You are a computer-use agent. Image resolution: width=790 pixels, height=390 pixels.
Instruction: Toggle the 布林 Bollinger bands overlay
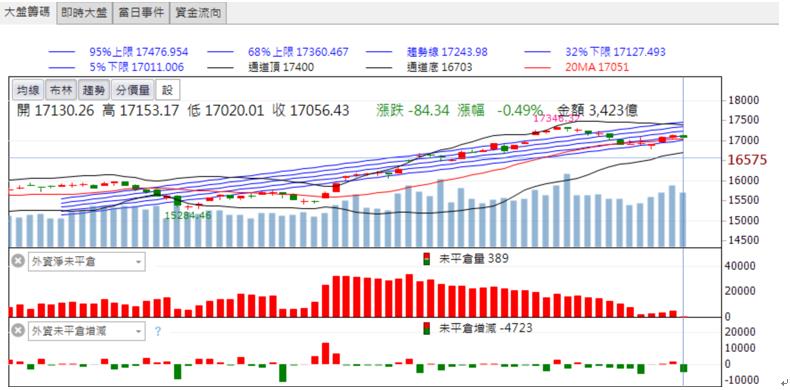coord(61,91)
